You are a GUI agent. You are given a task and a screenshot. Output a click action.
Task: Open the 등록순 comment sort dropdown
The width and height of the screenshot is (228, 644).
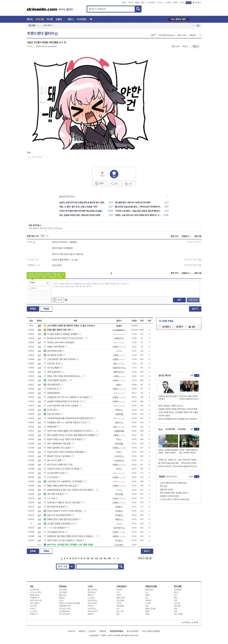coord(44,236)
